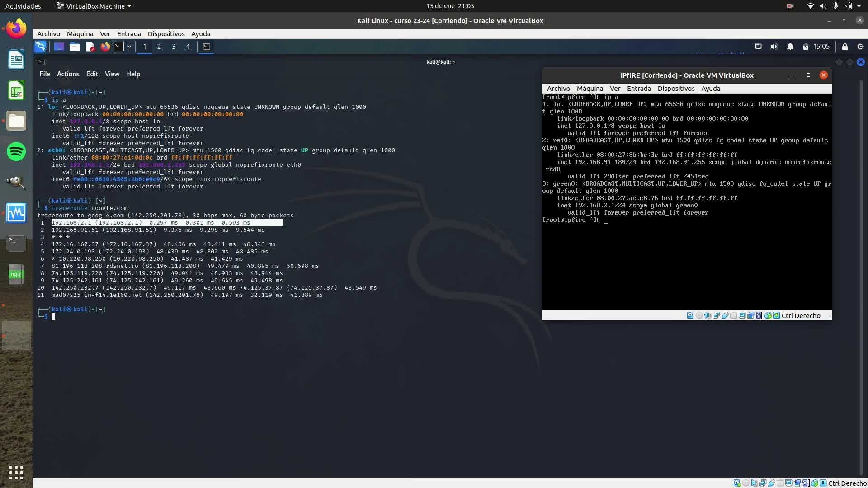Launch Firefox from the Kali panel
Screen dimensions: 868x488
coord(105,47)
